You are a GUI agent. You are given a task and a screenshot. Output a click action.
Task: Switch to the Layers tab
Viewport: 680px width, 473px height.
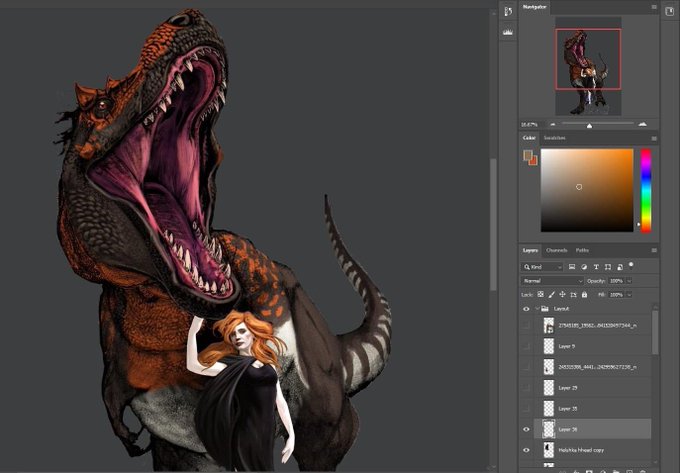pos(530,250)
